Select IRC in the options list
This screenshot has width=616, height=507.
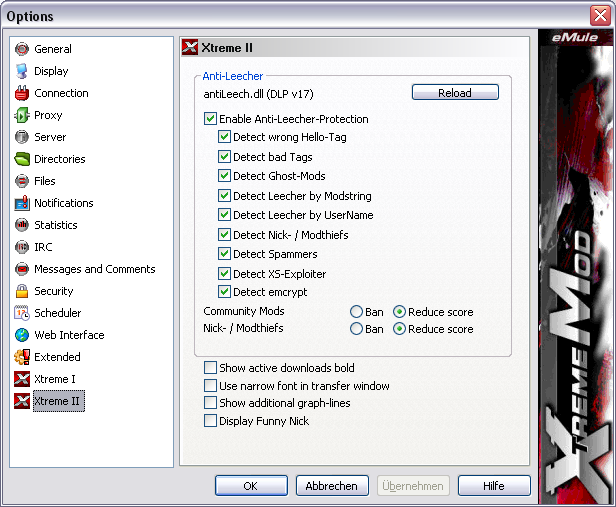coord(43,247)
